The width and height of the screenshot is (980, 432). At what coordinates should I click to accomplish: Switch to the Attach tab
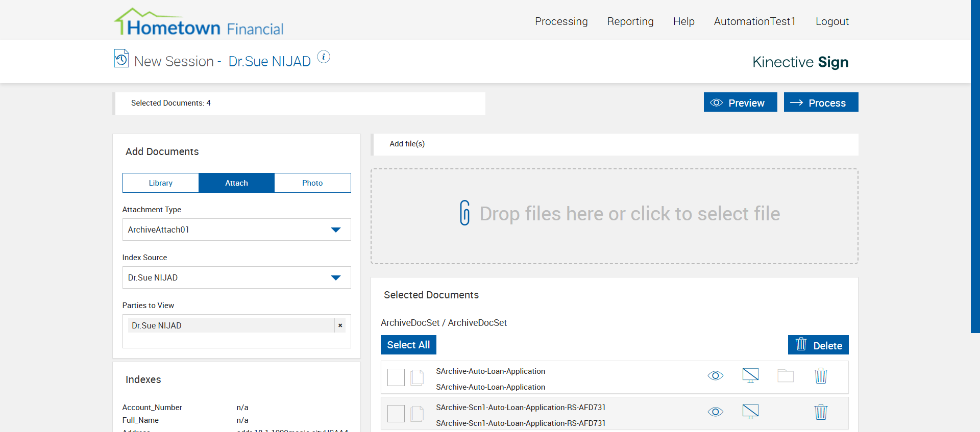pyautogui.click(x=237, y=183)
